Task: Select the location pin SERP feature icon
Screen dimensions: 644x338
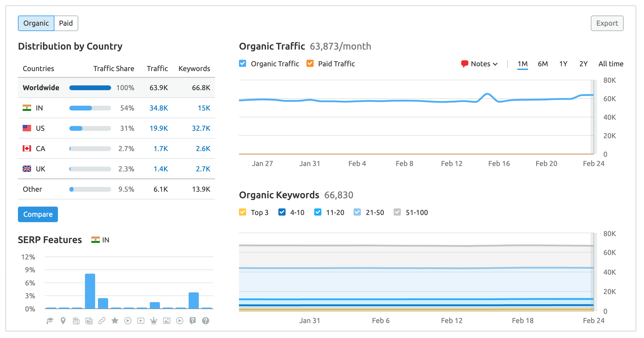Action: pos(63,320)
